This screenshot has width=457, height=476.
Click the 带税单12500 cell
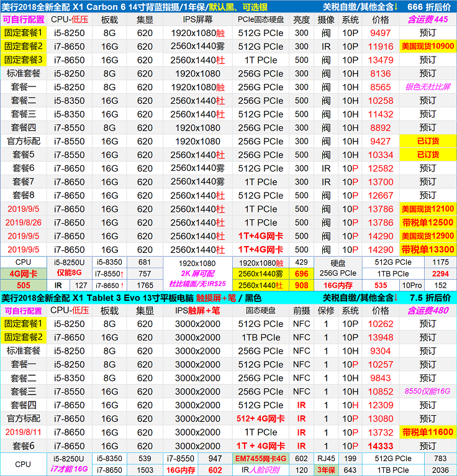coord(428,222)
